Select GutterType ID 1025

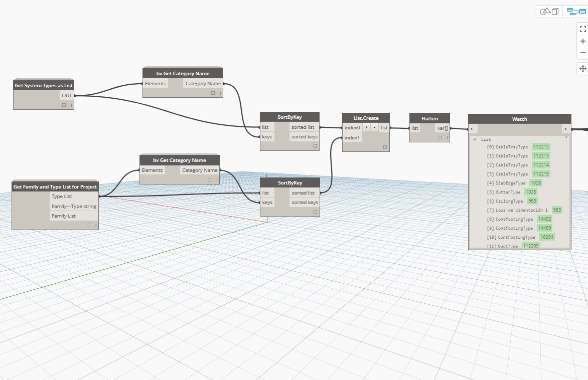(x=531, y=192)
